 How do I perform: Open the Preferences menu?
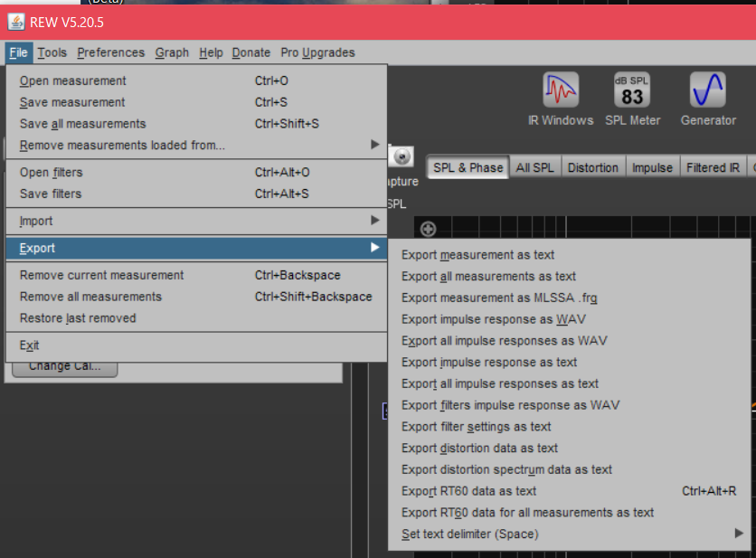click(110, 52)
